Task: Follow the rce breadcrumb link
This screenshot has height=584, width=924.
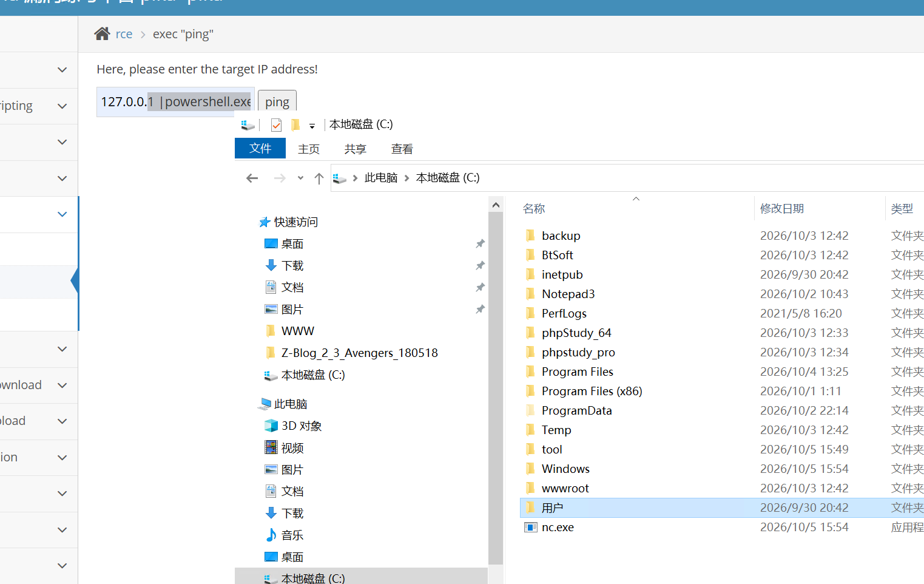Action: click(124, 34)
